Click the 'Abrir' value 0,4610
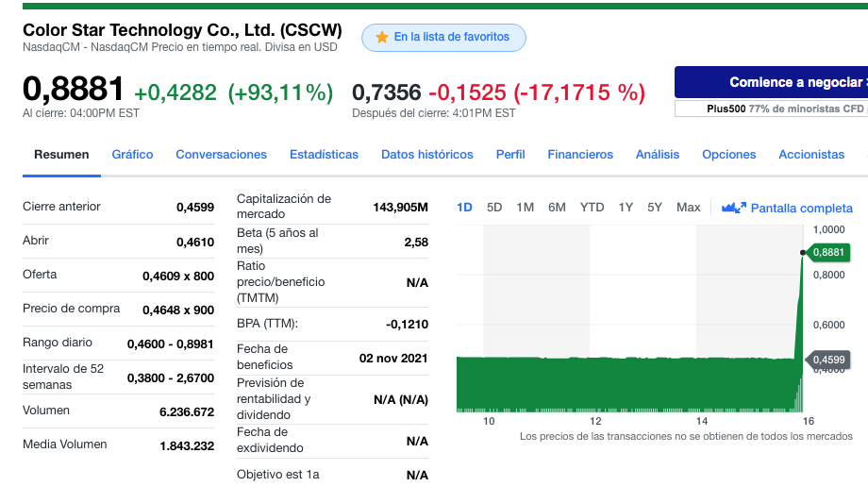The width and height of the screenshot is (868, 503). tap(195, 243)
